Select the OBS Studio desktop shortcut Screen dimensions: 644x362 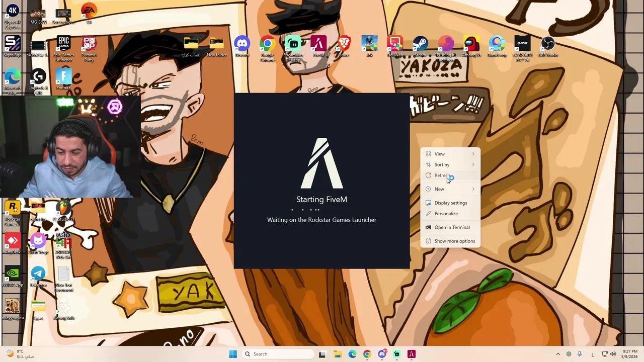[x=548, y=47]
